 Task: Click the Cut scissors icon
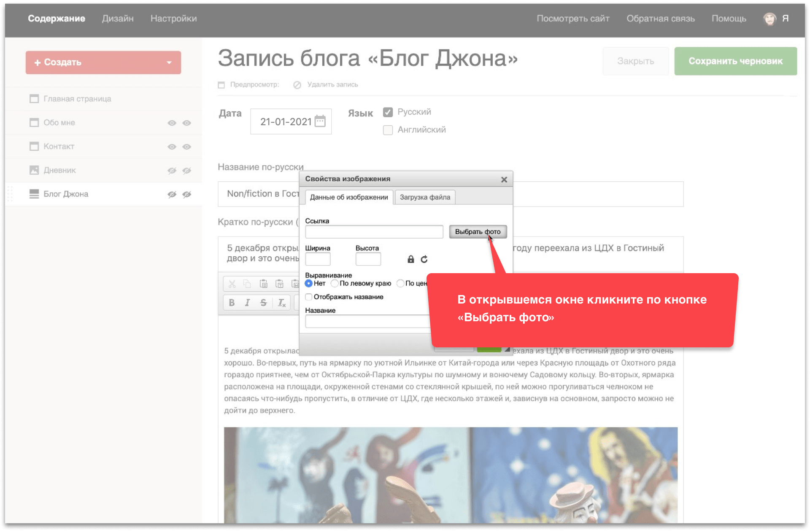[x=232, y=284]
